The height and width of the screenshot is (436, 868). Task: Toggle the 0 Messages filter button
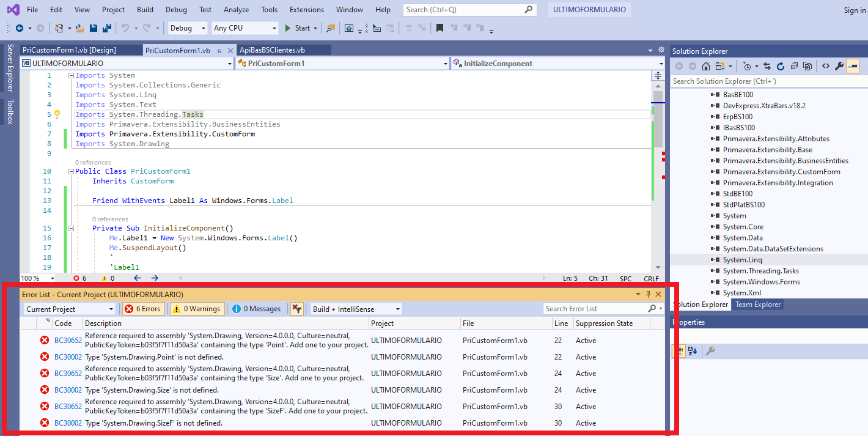(x=256, y=309)
